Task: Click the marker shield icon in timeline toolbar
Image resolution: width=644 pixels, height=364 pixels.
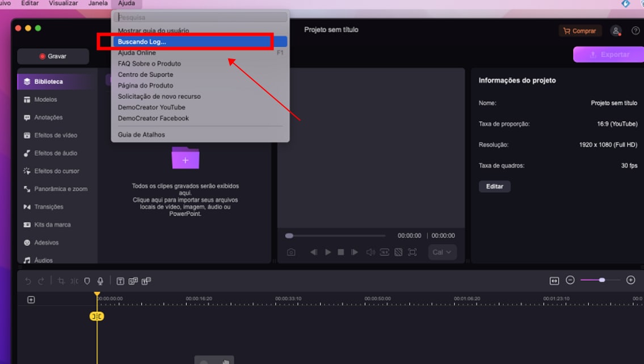Action: [x=87, y=281]
